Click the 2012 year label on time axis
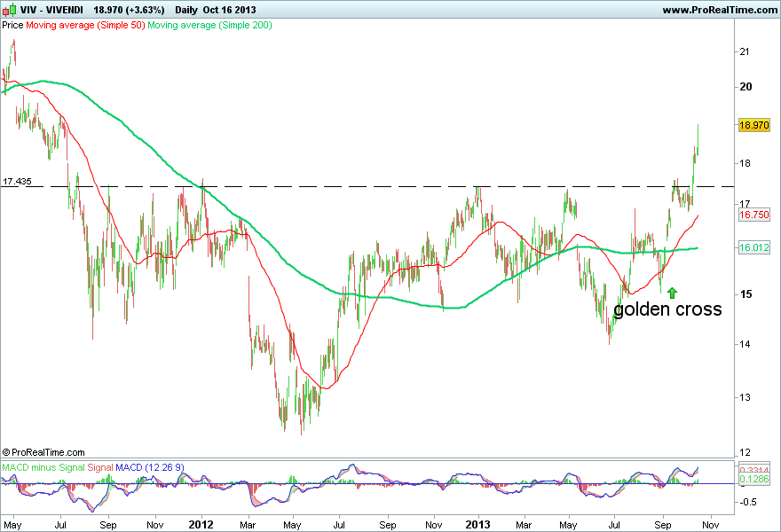 [201, 525]
